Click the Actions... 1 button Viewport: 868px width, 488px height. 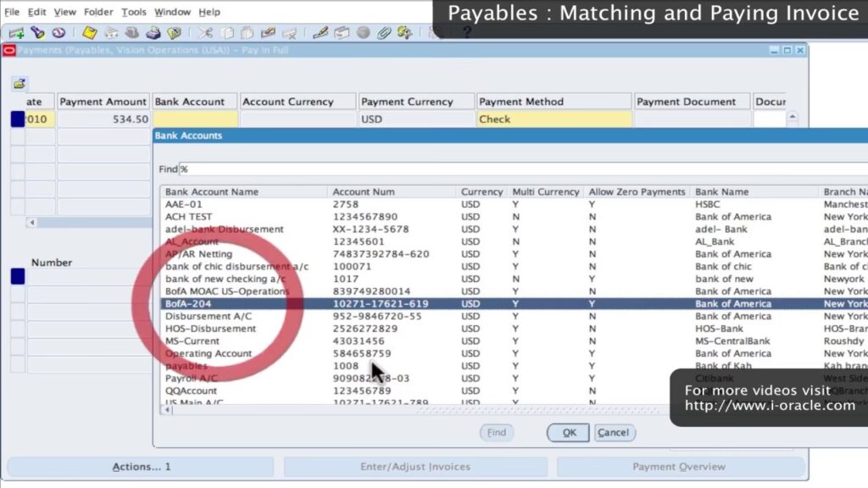pos(142,467)
